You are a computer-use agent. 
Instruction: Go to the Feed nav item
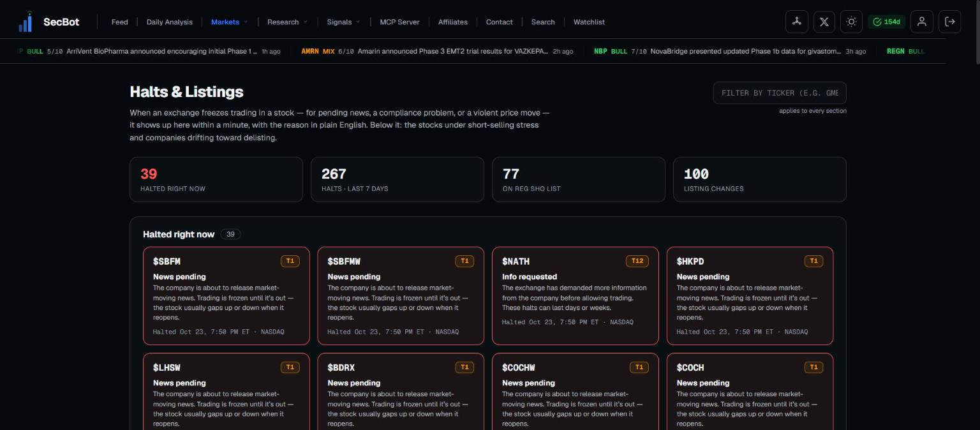[x=119, y=22]
